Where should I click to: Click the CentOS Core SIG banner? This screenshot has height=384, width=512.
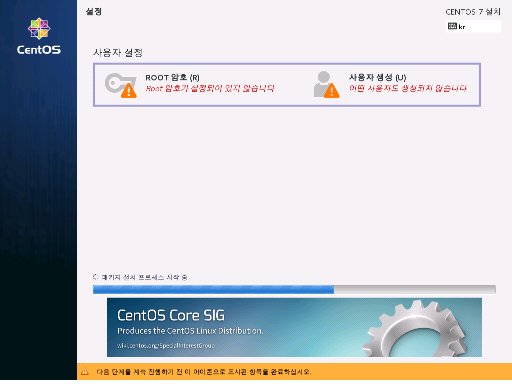pos(294,327)
